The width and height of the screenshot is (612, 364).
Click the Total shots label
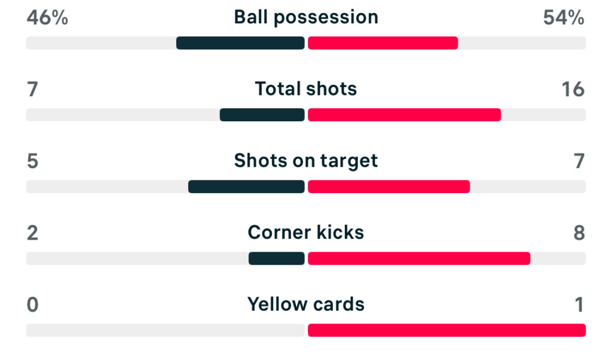coord(306,89)
